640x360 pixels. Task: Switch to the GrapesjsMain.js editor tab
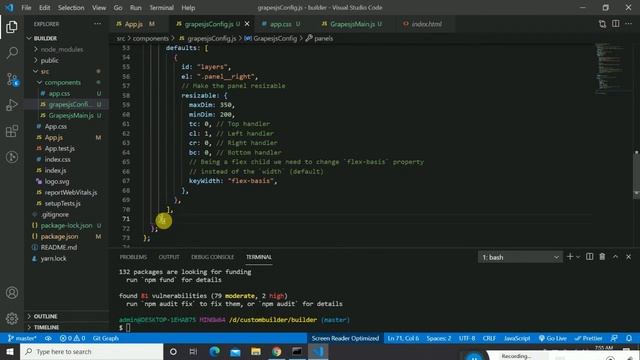[x=353, y=24]
